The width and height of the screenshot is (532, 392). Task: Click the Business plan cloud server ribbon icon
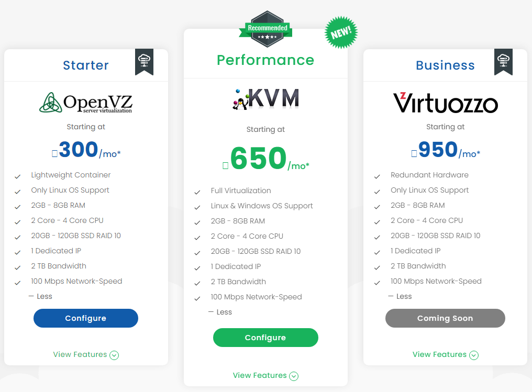coord(504,62)
